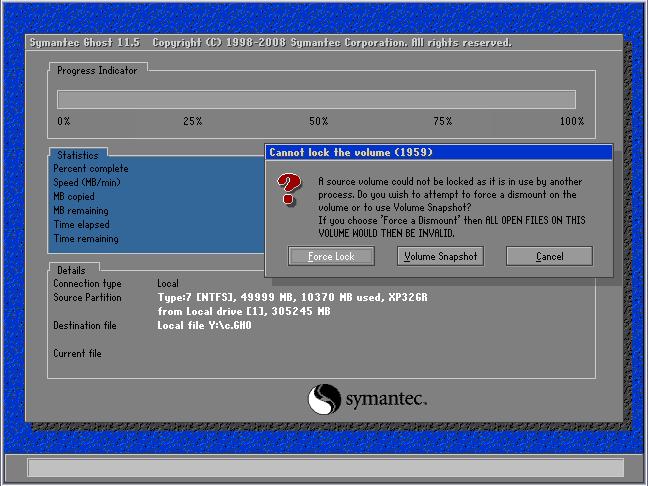Click the 75% progress marker
Image resolution: width=648 pixels, height=486 pixels.
coord(443,121)
